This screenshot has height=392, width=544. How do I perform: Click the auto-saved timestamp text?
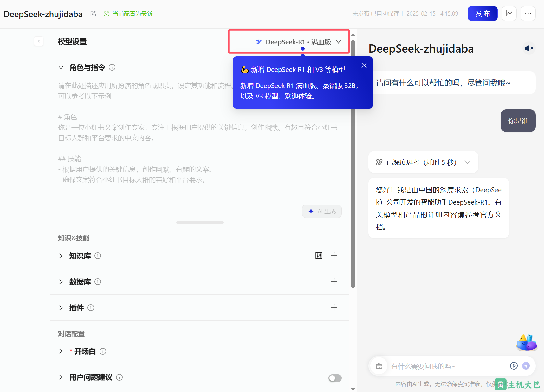pos(405,14)
